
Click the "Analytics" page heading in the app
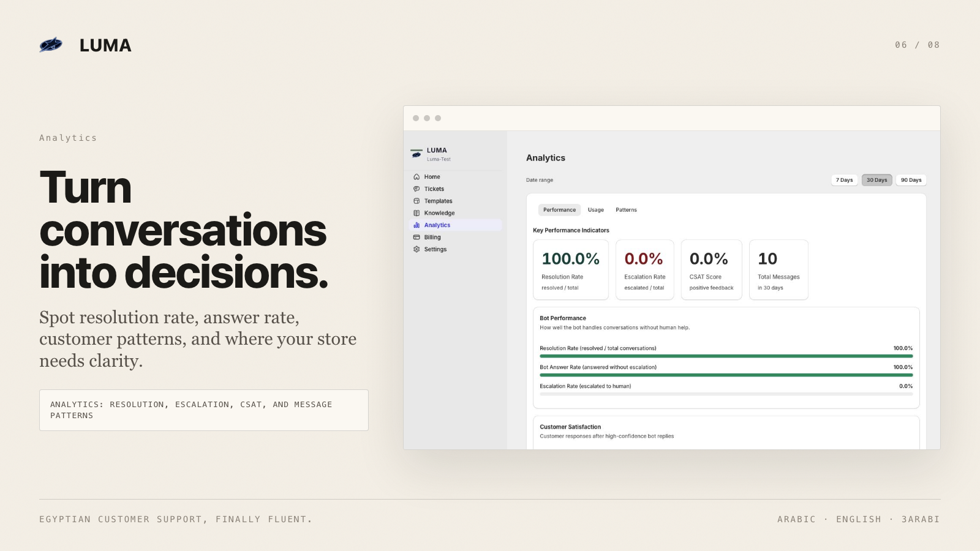(x=546, y=158)
